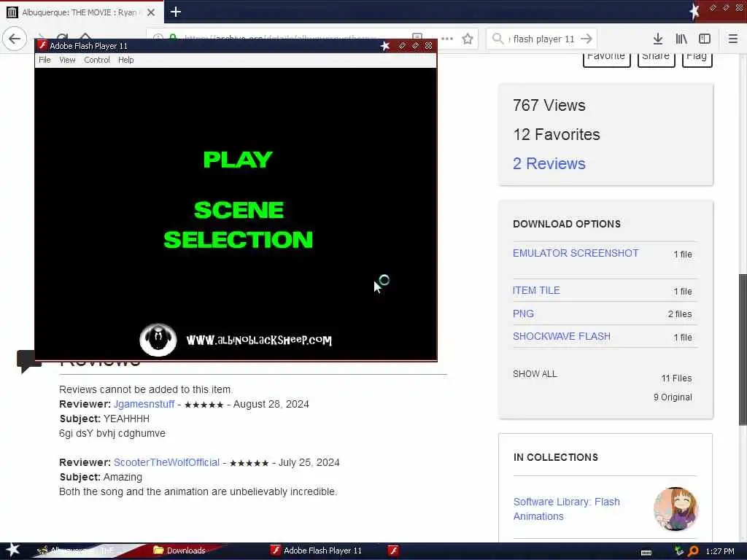Screen dimensions: 747x560
Task: Click the 12 Favorites text
Action: 557,134
